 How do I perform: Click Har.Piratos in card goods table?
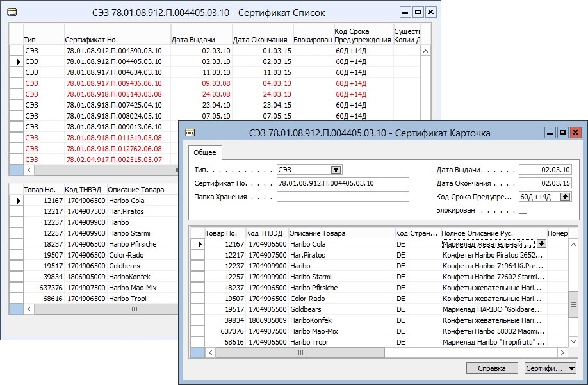click(307, 255)
